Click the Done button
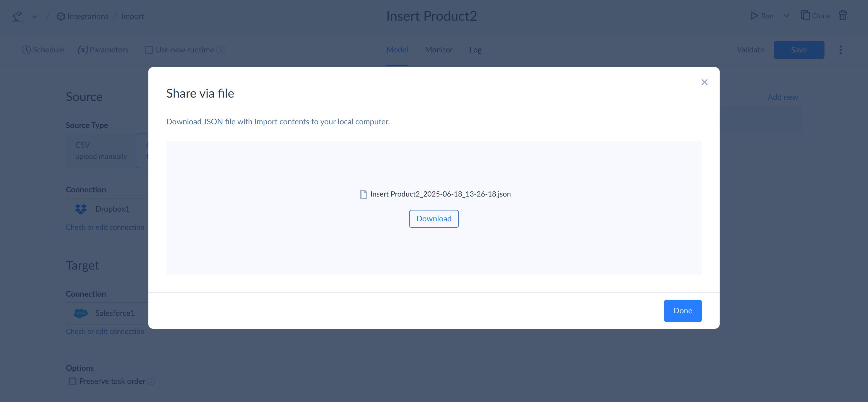 [683, 311]
